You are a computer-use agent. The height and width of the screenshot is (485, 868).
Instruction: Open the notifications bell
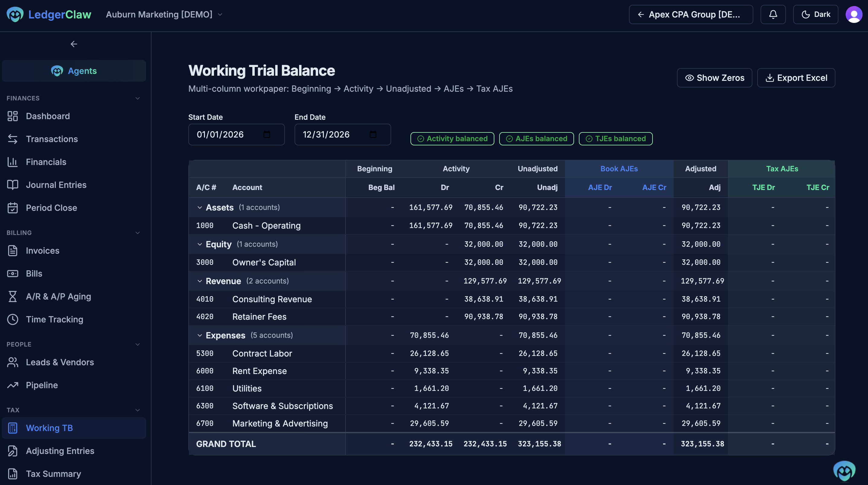(773, 14)
